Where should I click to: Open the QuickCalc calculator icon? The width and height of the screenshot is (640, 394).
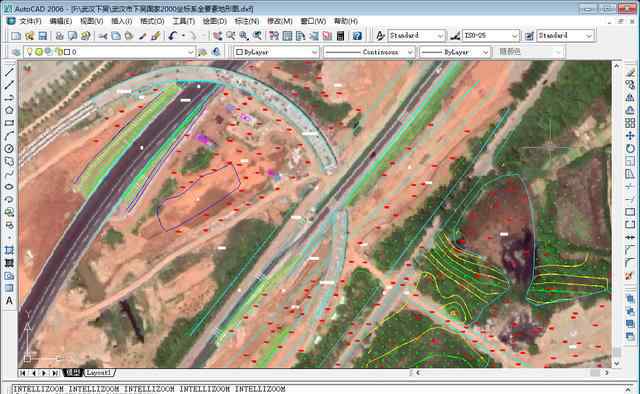[x=340, y=36]
